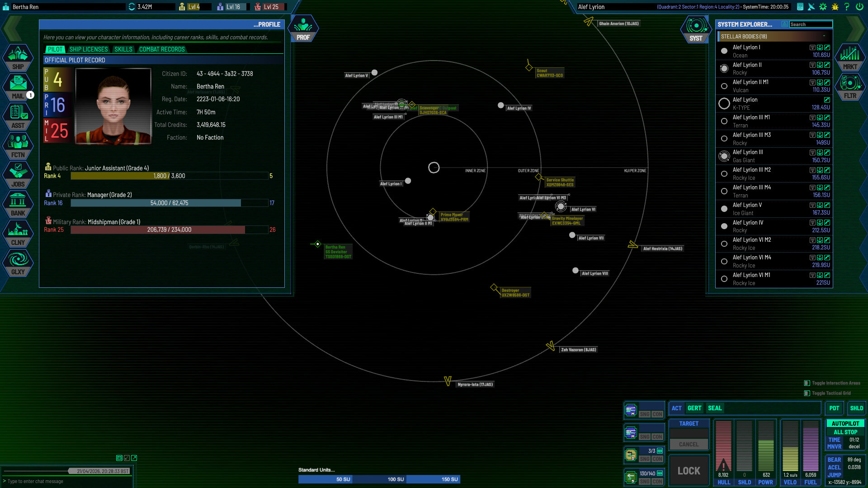The width and height of the screenshot is (868, 488).
Task: Toggle the AUTOPILOT button
Action: [x=845, y=424]
